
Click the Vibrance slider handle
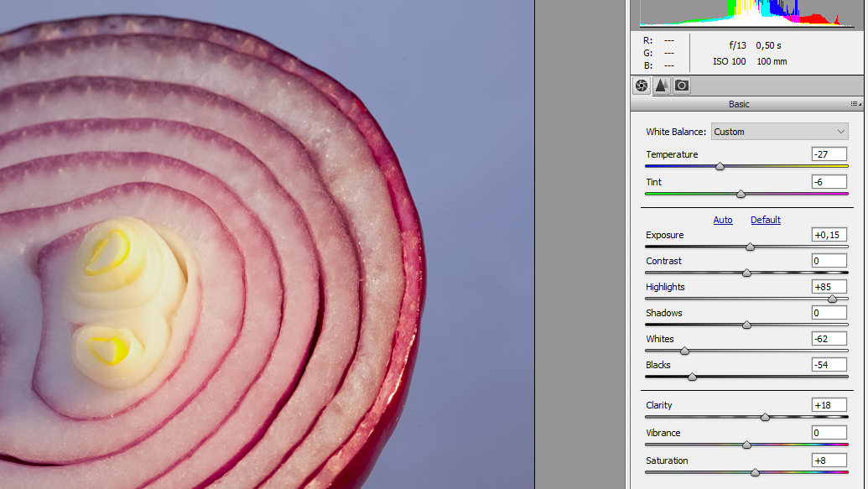tap(746, 445)
